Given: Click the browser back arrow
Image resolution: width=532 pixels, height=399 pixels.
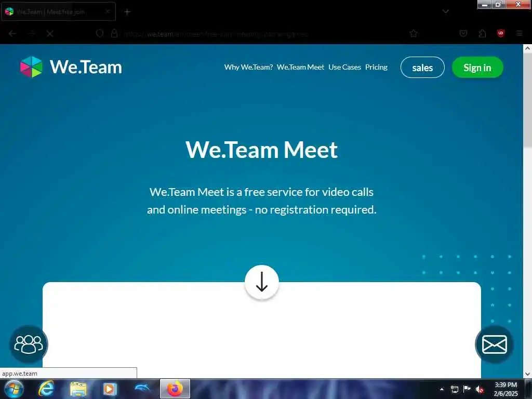Looking at the screenshot, I should pyautogui.click(x=12, y=33).
